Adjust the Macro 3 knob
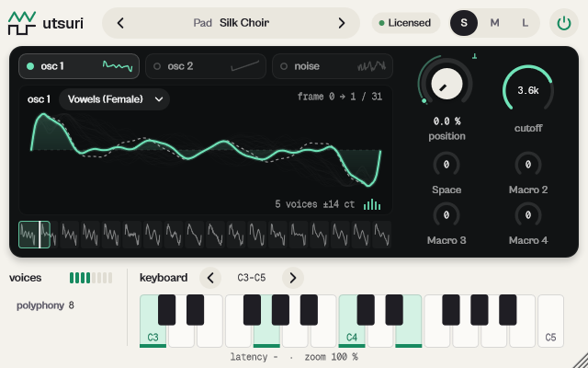This screenshot has width=588, height=368. [447, 215]
